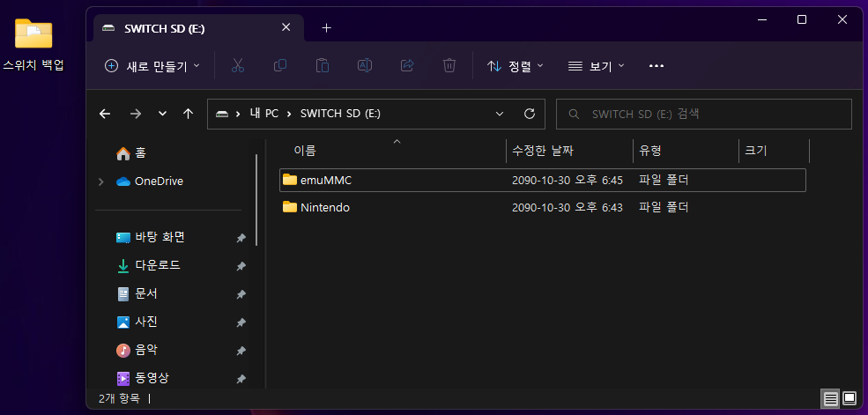Image resolution: width=868 pixels, height=415 pixels.
Task: Open recent locations dropdown arrow
Action: point(162,114)
